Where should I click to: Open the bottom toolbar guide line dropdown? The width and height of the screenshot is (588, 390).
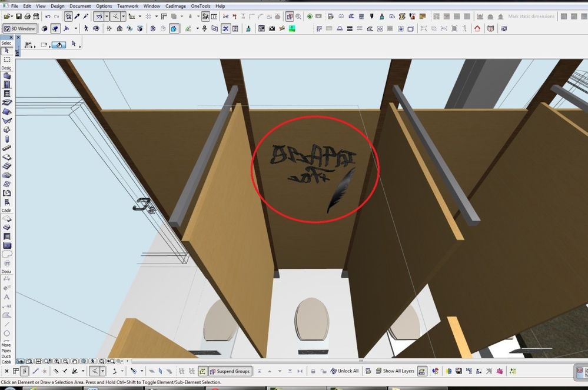pyautogui.click(x=102, y=371)
